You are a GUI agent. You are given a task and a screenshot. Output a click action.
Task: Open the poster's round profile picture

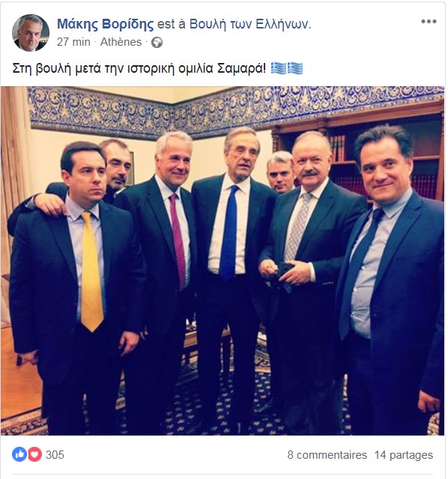coord(31,33)
